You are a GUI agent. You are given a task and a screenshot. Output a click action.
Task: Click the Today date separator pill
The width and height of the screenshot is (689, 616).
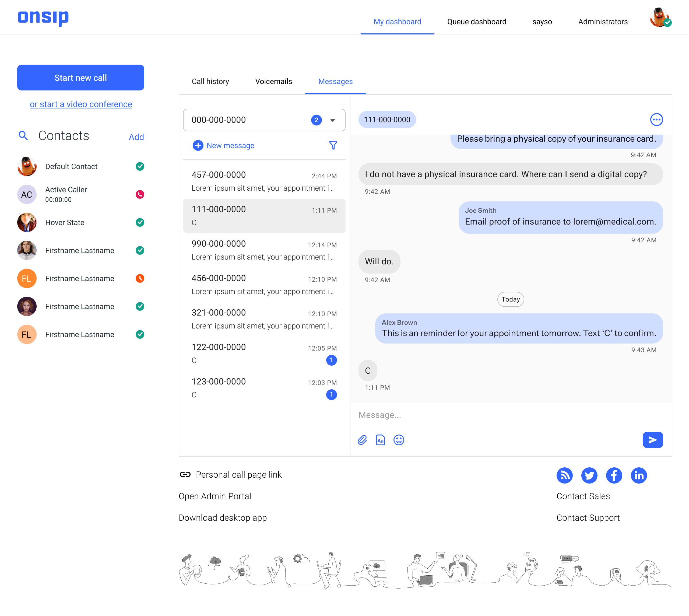(511, 299)
